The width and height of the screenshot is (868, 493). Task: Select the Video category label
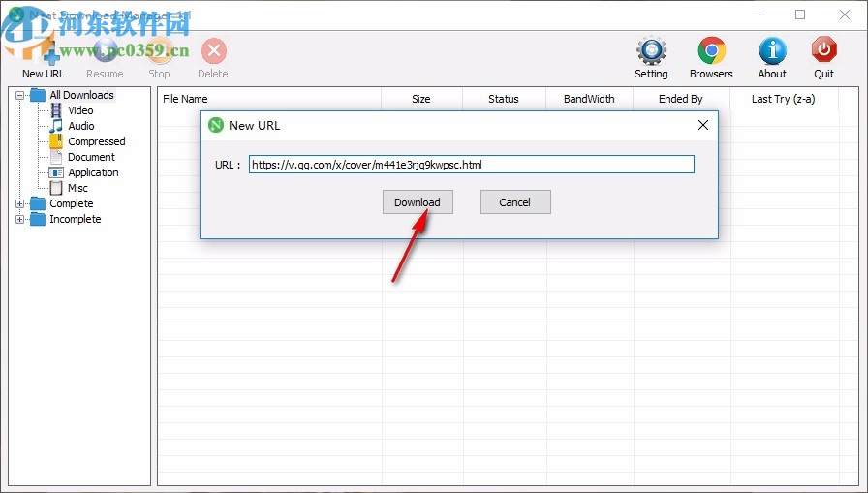(80, 110)
